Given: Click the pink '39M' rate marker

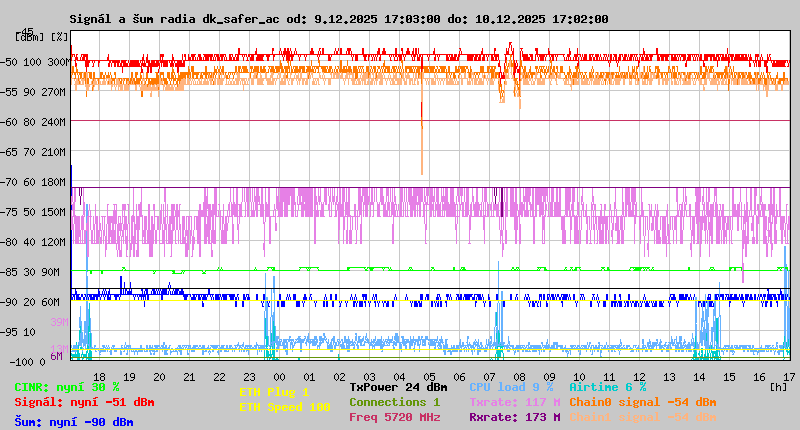Looking at the screenshot, I should click(x=59, y=322).
